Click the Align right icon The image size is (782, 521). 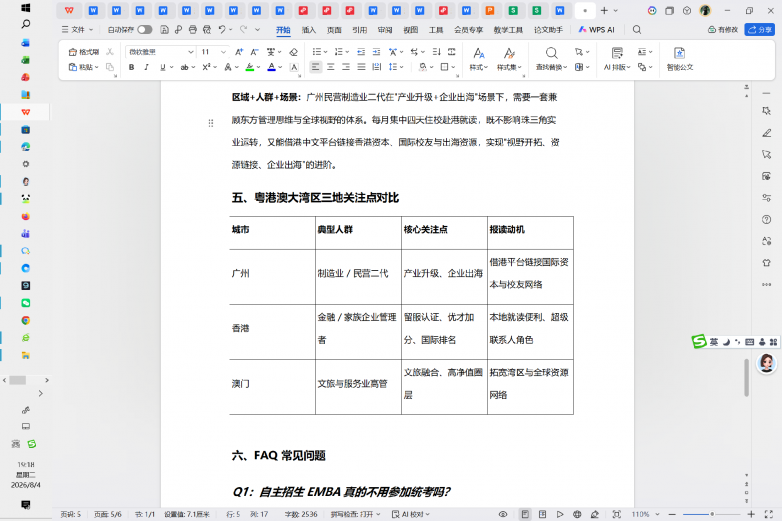coord(346,67)
